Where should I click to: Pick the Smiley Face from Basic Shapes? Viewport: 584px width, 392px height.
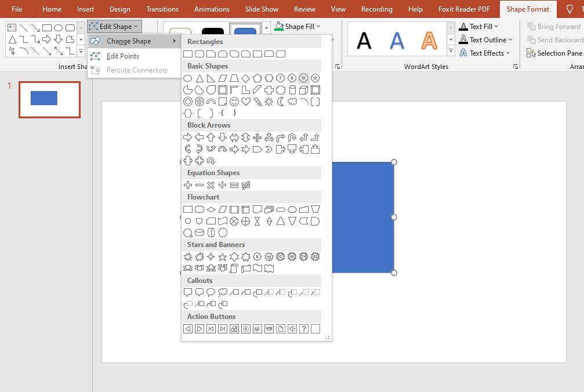[x=234, y=101]
